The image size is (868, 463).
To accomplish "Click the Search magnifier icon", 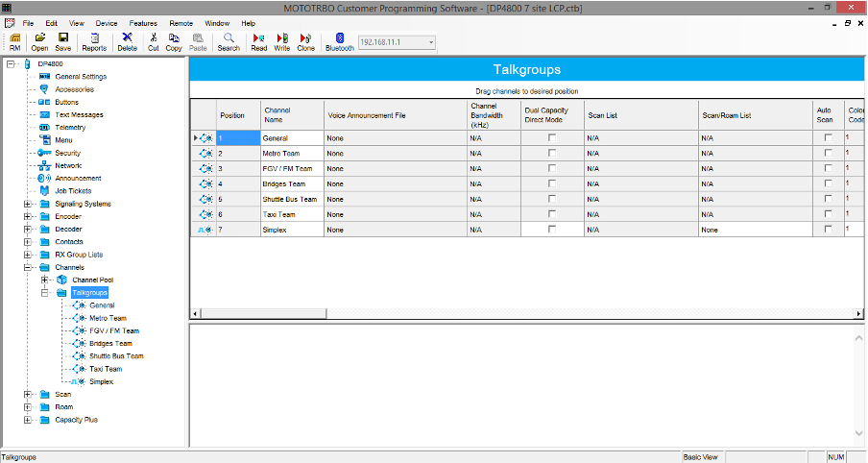I will coord(229,38).
